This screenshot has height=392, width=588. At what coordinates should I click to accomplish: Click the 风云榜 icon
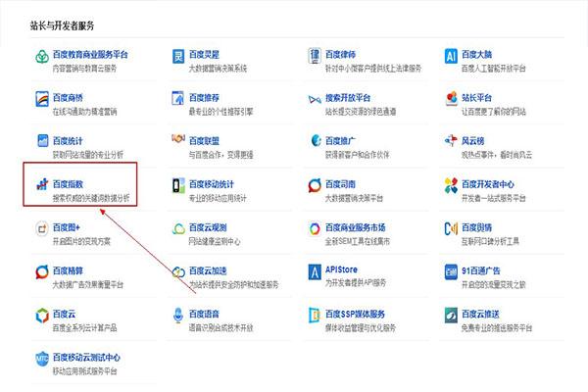(x=451, y=141)
